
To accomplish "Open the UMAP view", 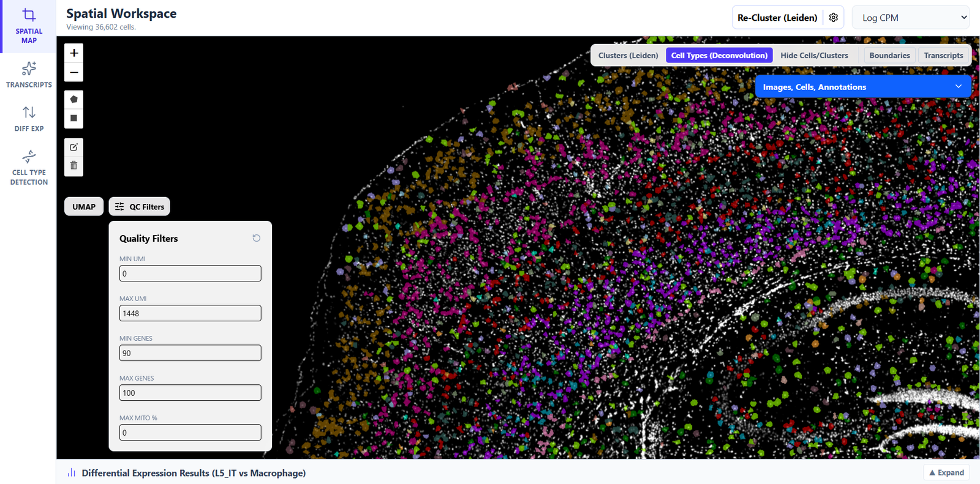I will (84, 207).
